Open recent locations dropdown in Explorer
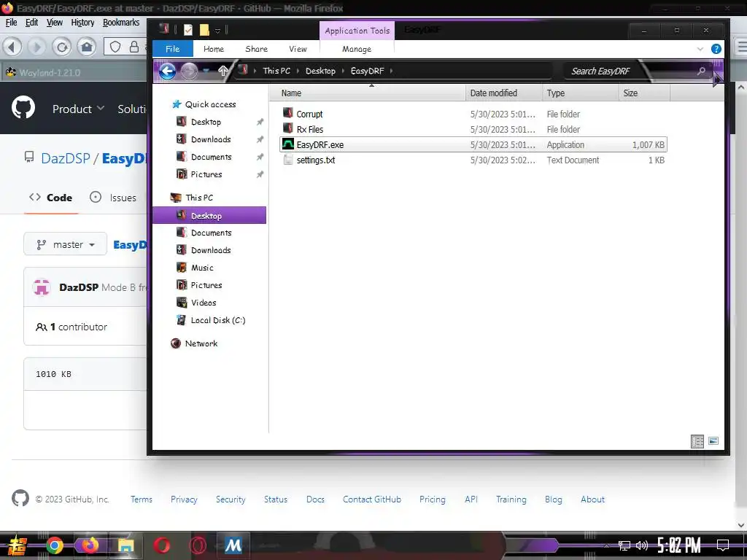The image size is (747, 560). pyautogui.click(x=206, y=71)
